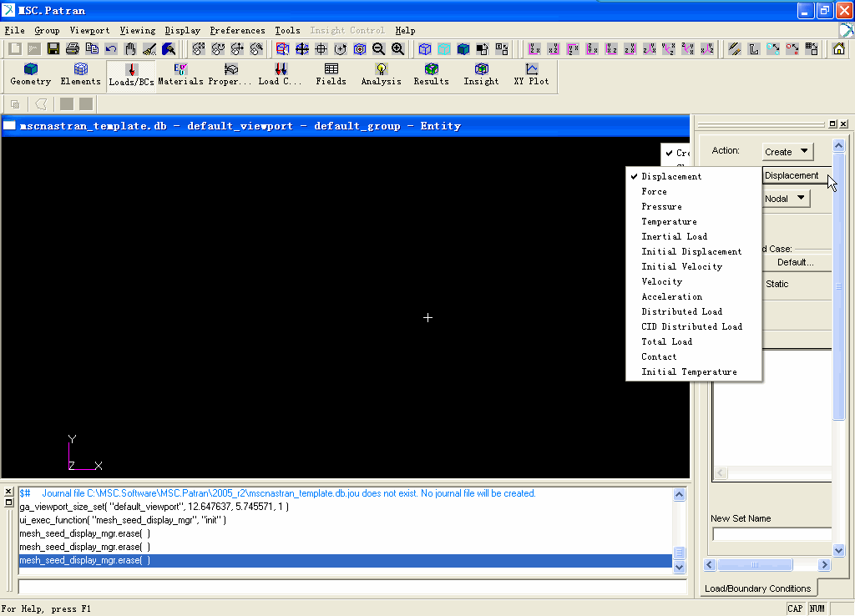The image size is (855, 616).
Task: Click the Default... load case button
Action: (796, 262)
